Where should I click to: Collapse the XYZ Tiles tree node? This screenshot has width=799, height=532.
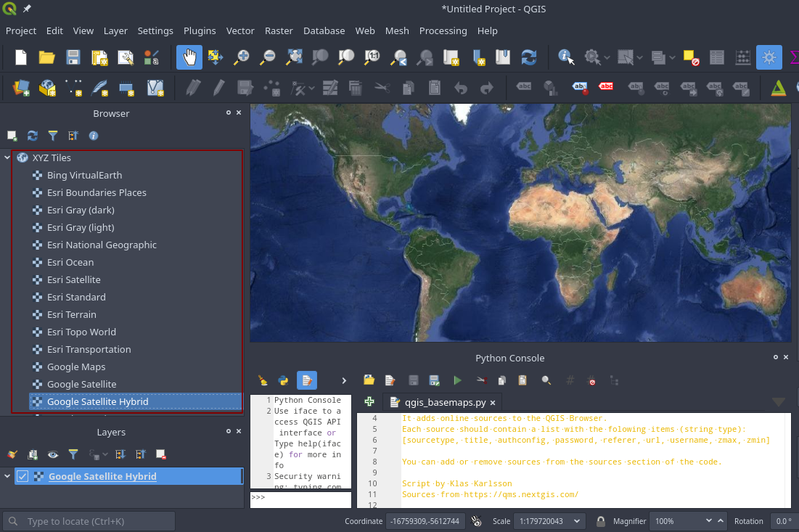tap(7, 157)
